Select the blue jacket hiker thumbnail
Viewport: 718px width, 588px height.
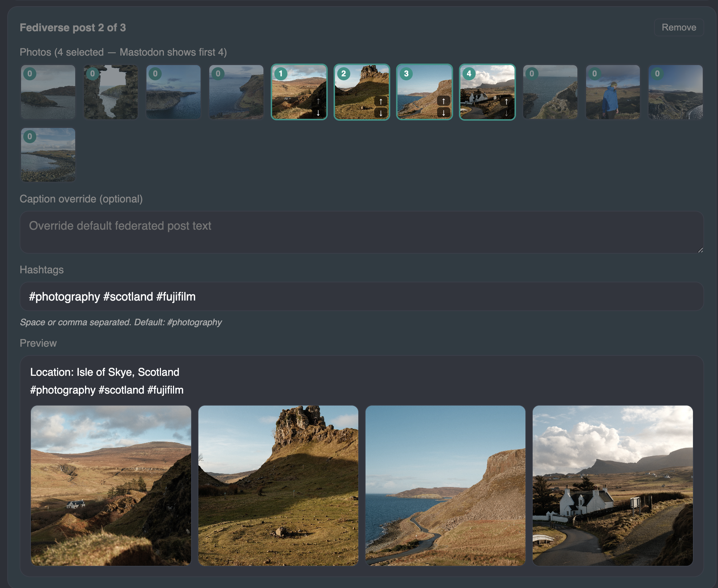[613, 92]
